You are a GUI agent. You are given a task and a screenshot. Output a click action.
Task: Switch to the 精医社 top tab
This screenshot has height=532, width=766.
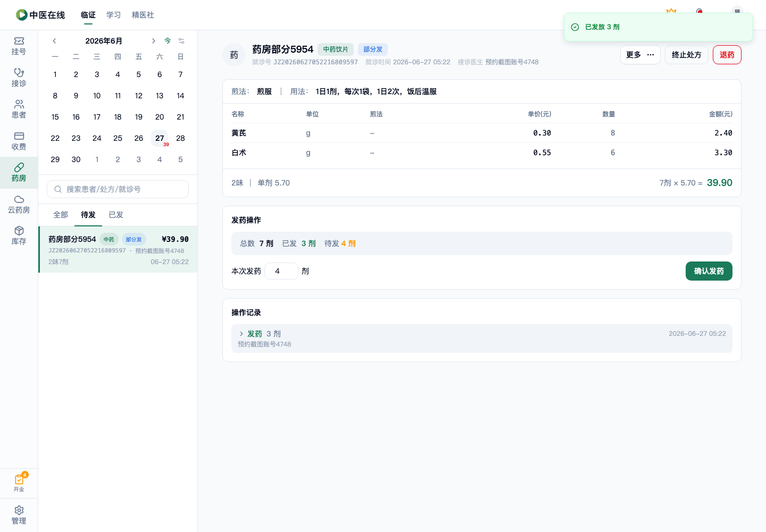(143, 15)
